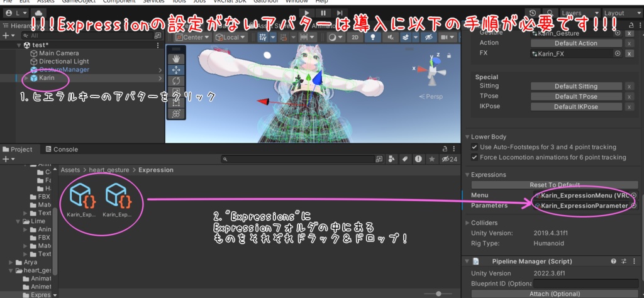Click heart_gesture in the breadcrumb path
Viewport: 644px width, 298px height.
[109, 170]
